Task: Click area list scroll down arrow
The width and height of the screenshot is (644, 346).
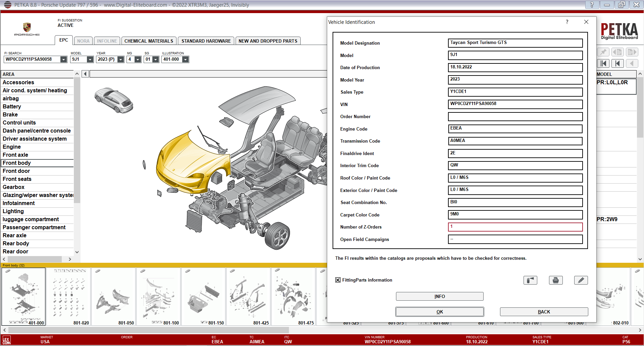Action: (77, 252)
